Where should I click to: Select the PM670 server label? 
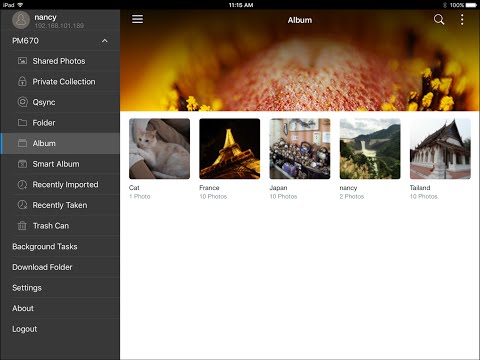point(26,41)
